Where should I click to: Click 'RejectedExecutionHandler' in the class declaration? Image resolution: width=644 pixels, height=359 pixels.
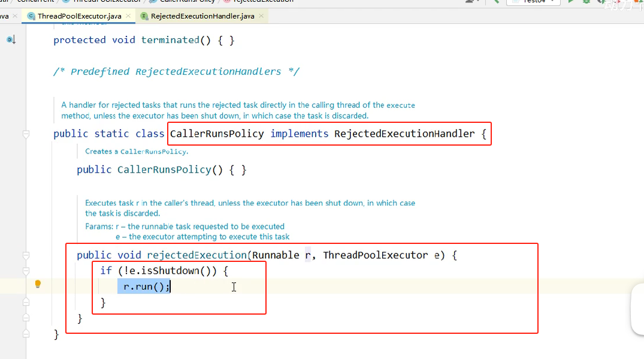click(404, 134)
